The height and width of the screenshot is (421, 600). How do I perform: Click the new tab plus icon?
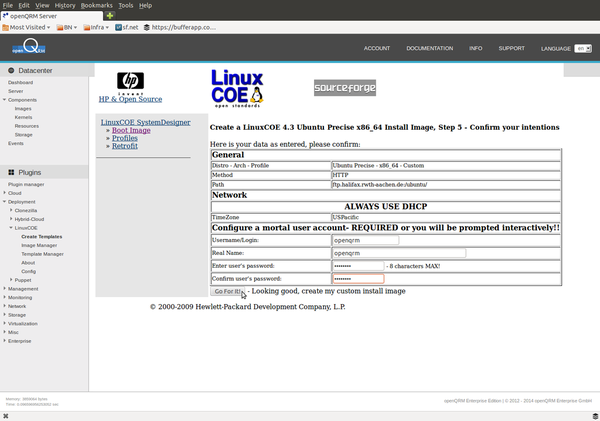pyautogui.click(x=110, y=16)
